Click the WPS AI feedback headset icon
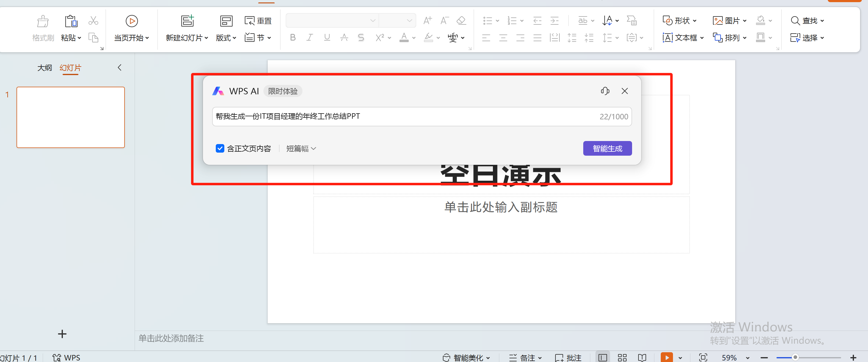868x362 pixels. [x=605, y=91]
